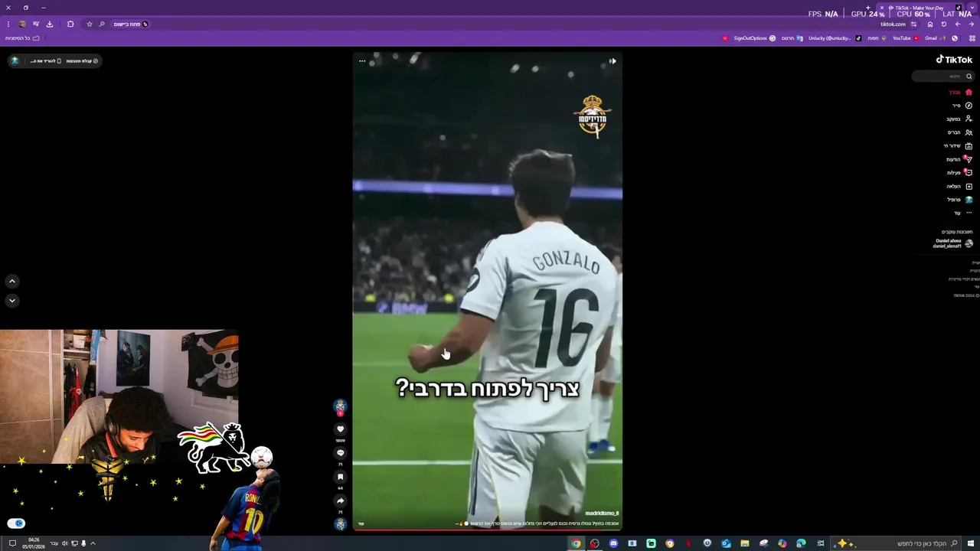Open the sound disc under share button

(x=341, y=524)
